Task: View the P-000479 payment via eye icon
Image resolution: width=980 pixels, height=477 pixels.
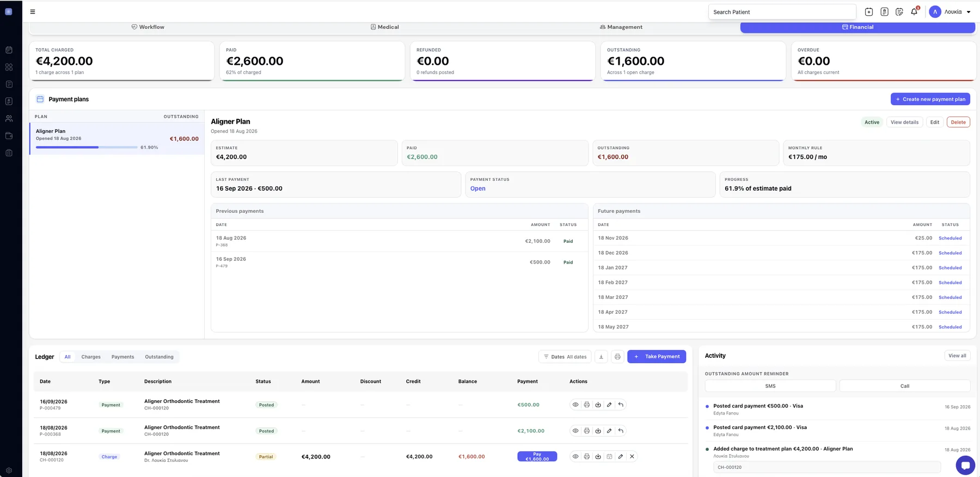Action: 575,405
